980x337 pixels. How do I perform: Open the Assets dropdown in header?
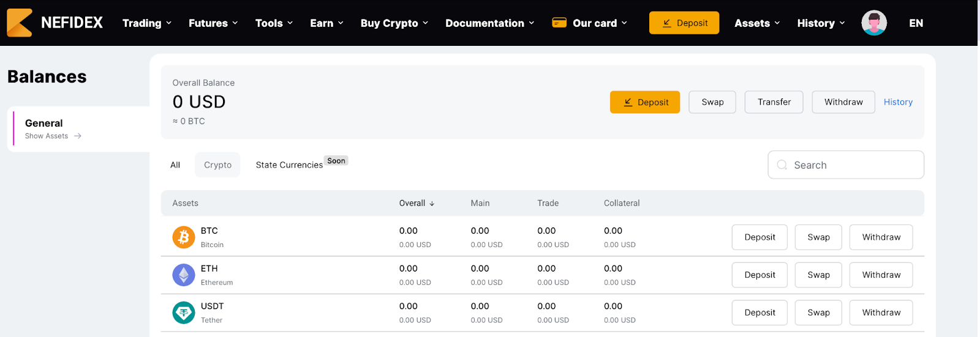point(757,23)
